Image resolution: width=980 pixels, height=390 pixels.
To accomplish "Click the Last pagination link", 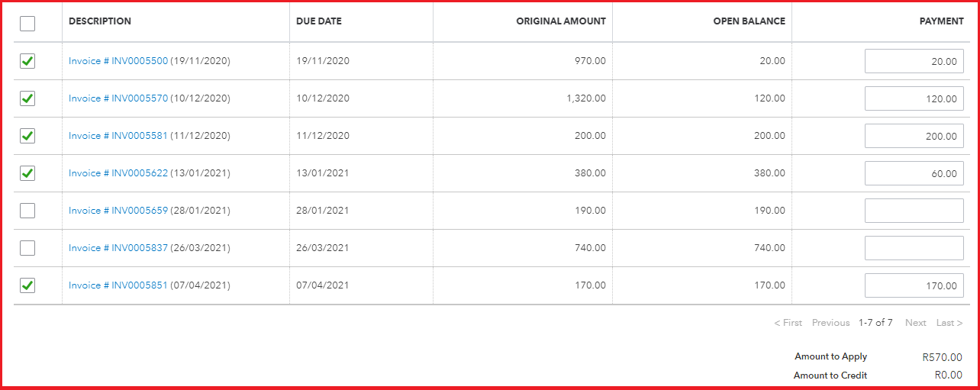I will coord(949,323).
